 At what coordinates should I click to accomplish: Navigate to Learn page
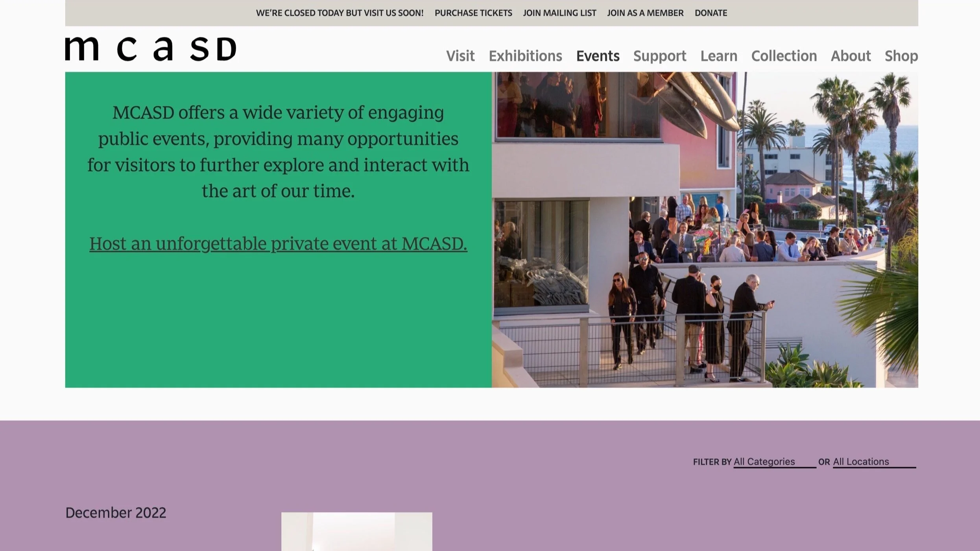coord(718,56)
